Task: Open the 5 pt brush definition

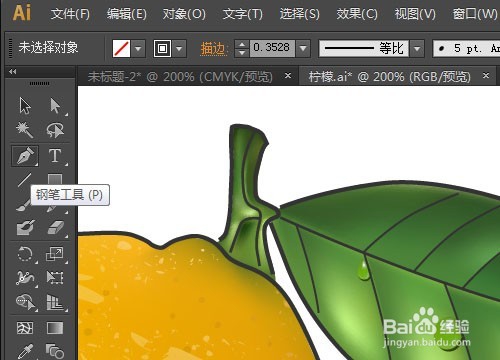Action: [467, 49]
